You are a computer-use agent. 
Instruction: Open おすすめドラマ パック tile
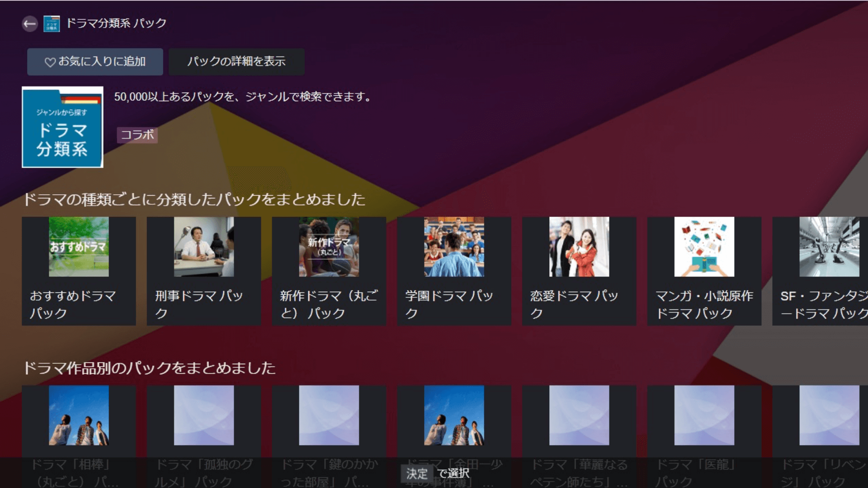(79, 271)
